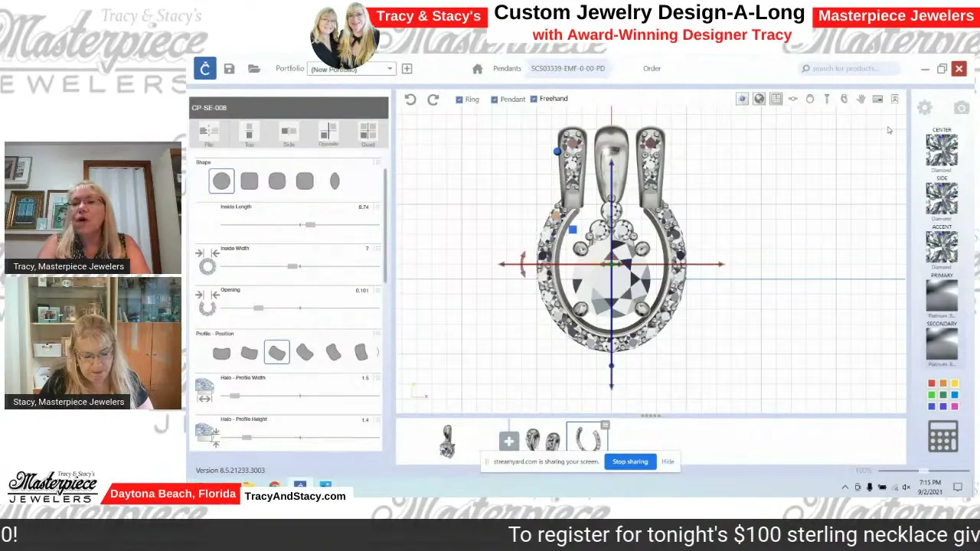Open the price calculator

pyautogui.click(x=942, y=437)
